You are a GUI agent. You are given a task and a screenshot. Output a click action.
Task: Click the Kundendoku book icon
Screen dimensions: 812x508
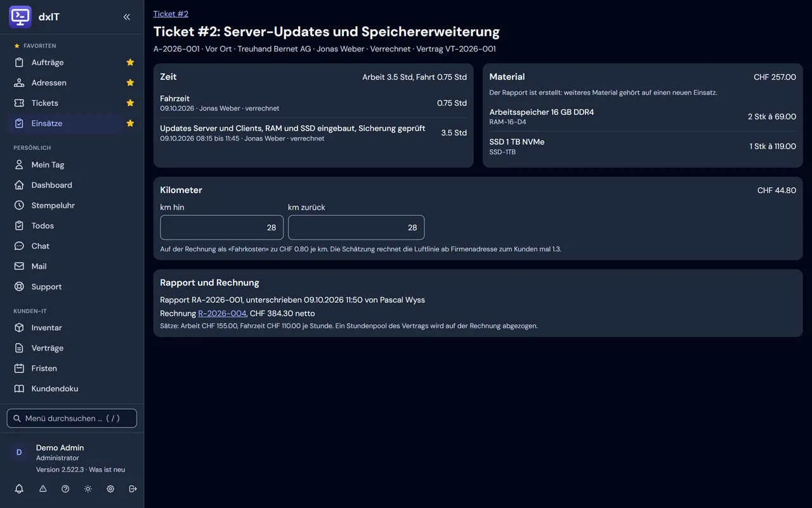point(19,389)
